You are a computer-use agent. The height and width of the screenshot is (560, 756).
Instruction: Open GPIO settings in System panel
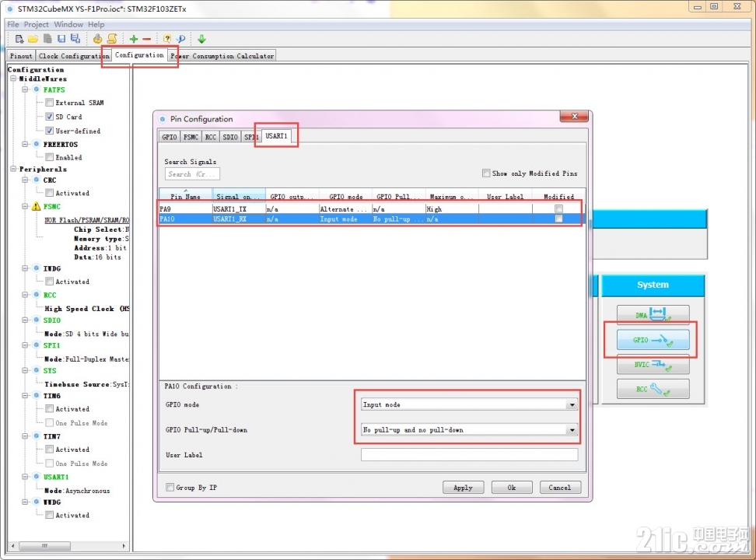coord(653,340)
